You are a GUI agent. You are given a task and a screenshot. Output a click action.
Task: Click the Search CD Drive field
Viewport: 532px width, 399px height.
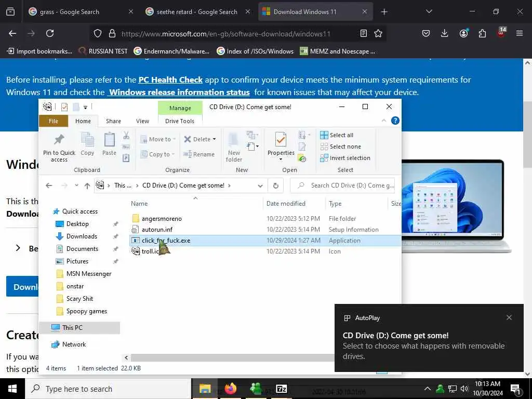pos(343,185)
